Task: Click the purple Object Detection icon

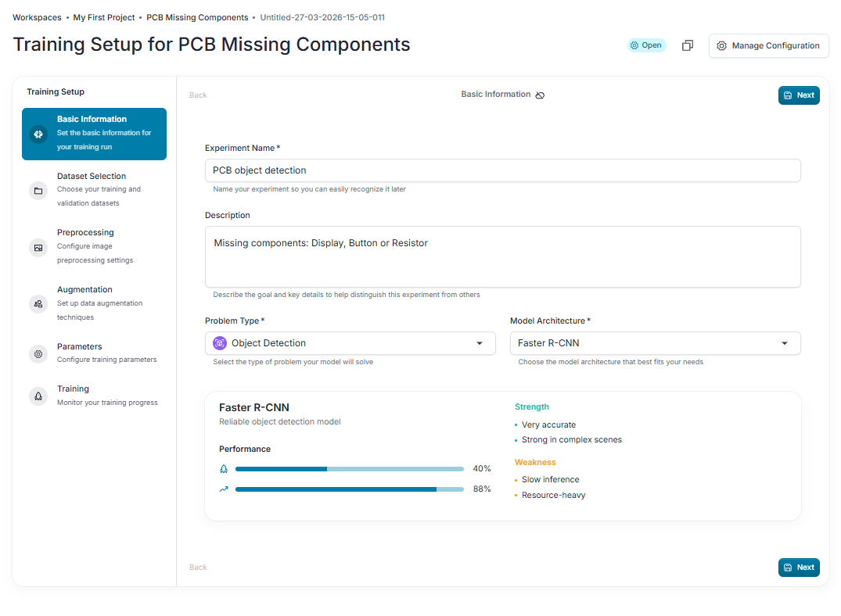Action: [x=219, y=343]
